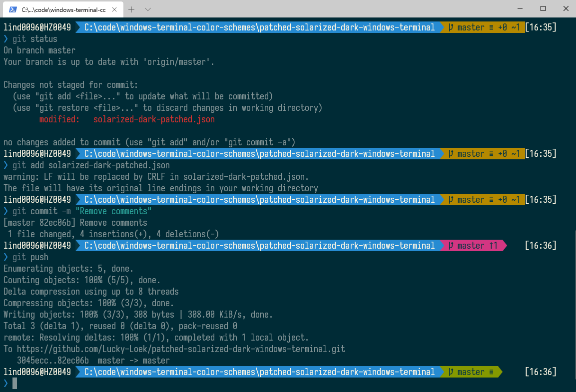
Task: Click the 'Enumerating objects: 5, done.' line
Action: (68, 268)
